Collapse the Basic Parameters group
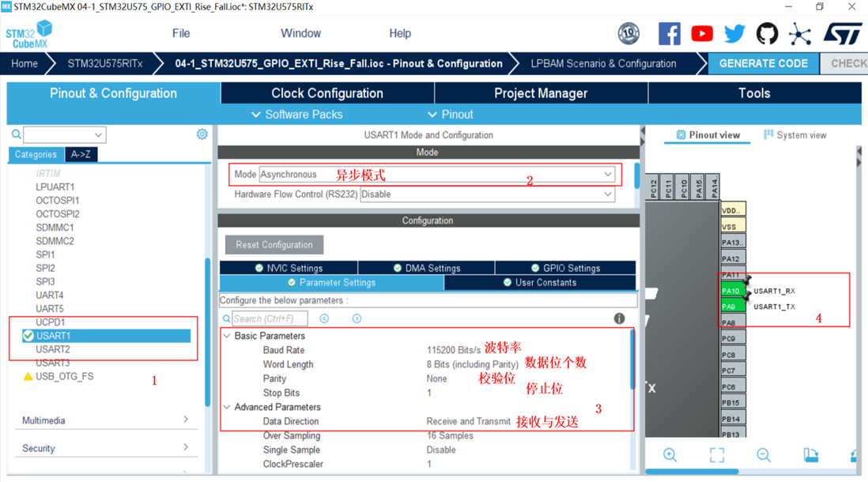 coord(227,336)
